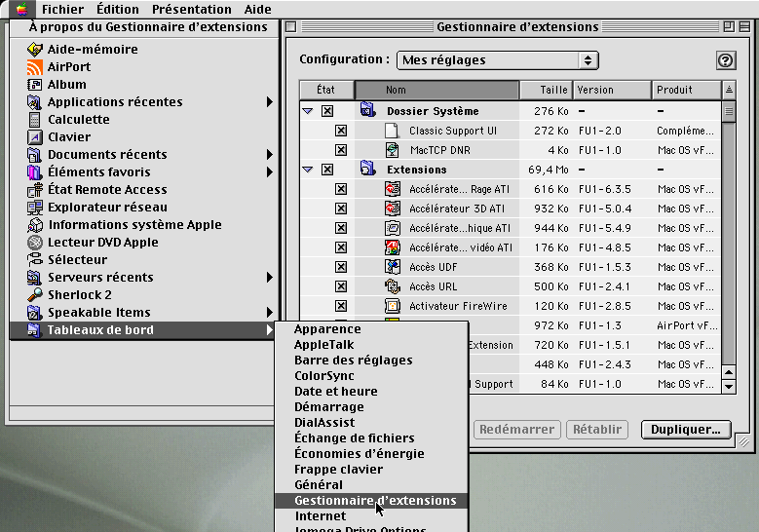This screenshot has width=759, height=532.
Task: Click the Accélérate... Rage ATI icon
Action: coord(392,189)
